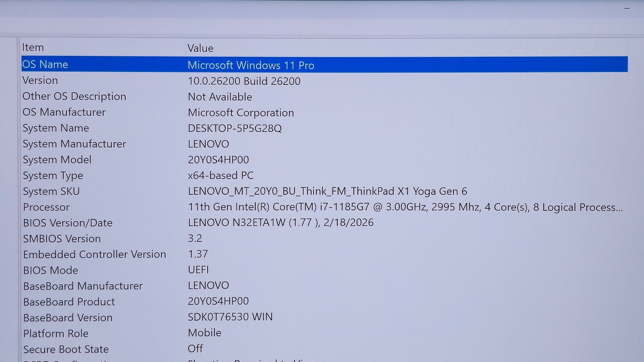Select the Off secure boot value

click(x=196, y=348)
